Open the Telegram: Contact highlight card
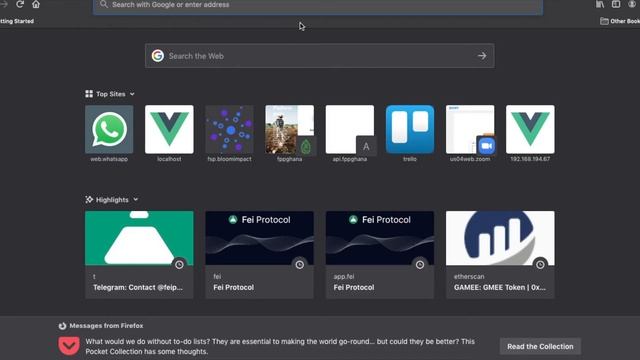Viewport: 640px width, 360px height. 139,255
